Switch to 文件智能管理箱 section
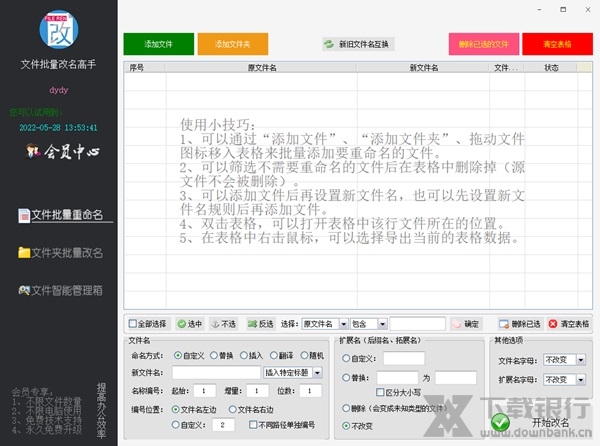Screen dimensions: 600x446 61,290
